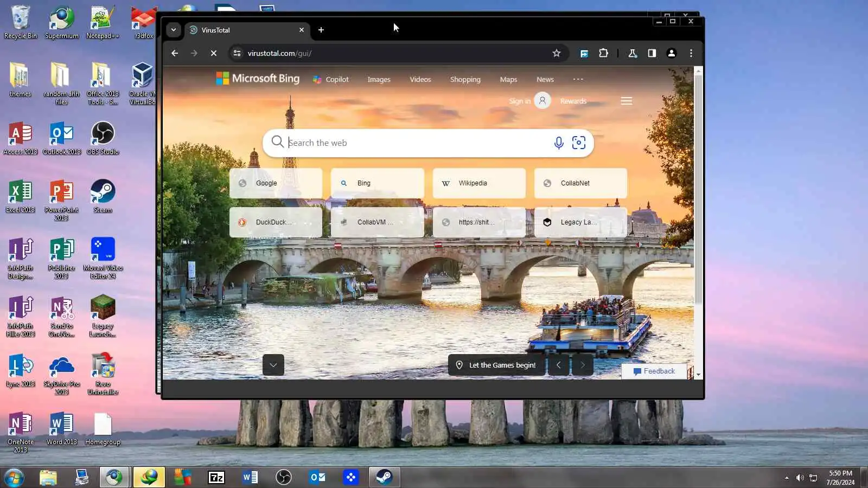Open 7-Zip from the taskbar
The width and height of the screenshot is (868, 488).
216,477
